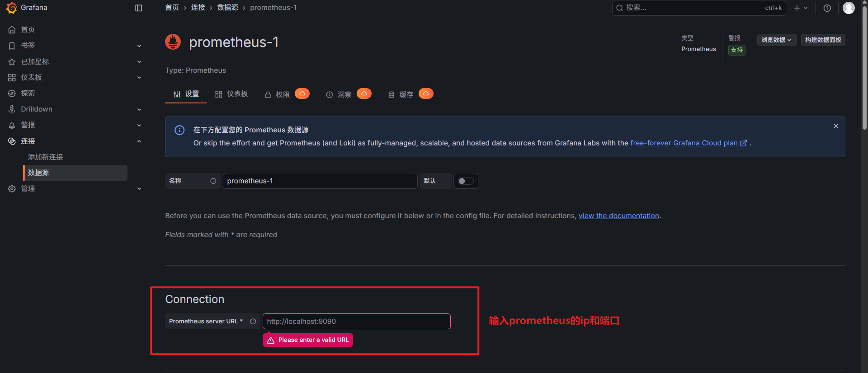
Task: Switch to the 设置 tab
Action: click(x=186, y=94)
